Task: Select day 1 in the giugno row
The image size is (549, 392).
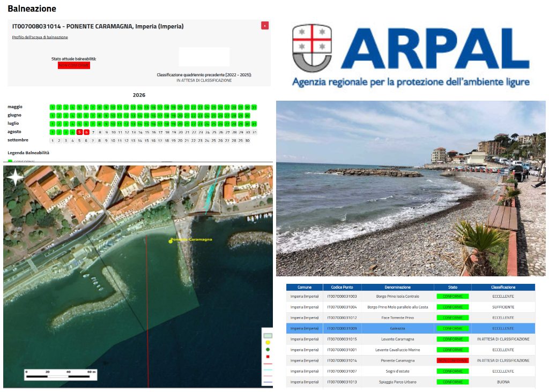Action: click(53, 116)
